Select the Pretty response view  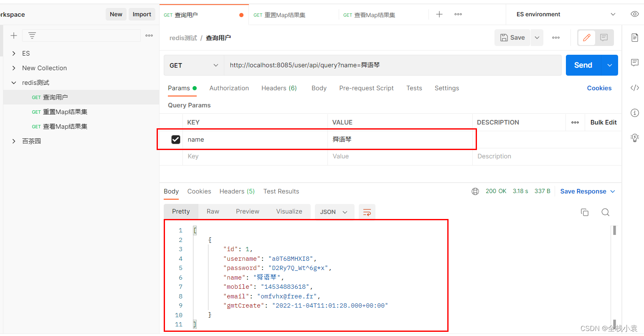181,211
